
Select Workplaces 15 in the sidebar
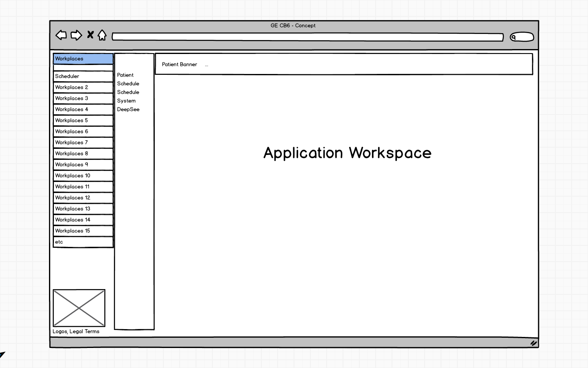pos(83,231)
